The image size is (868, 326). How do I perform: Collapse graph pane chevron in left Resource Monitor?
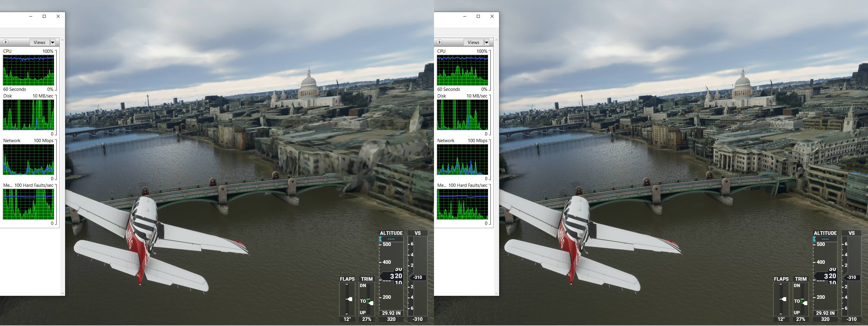pyautogui.click(x=5, y=42)
